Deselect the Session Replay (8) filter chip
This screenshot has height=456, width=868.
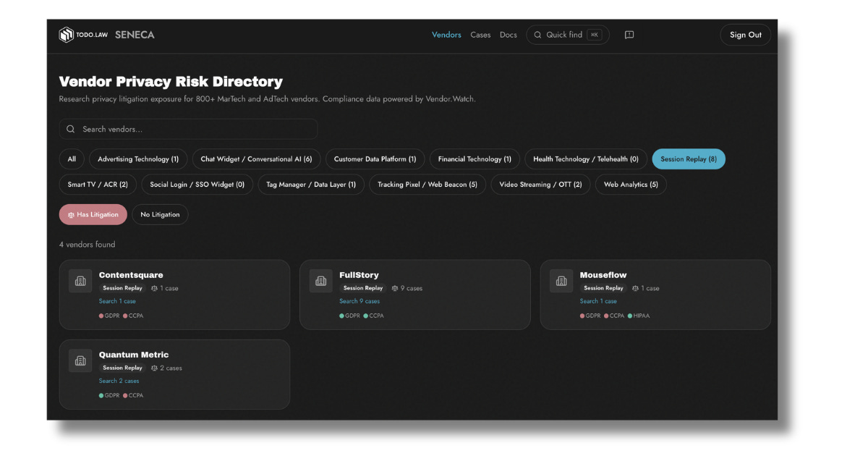pos(689,159)
